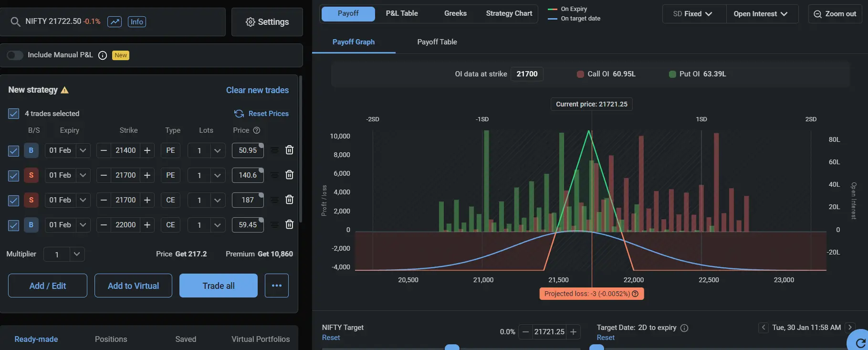This screenshot has height=350, width=868.
Task: Show info tooltip for Include Manual P&L
Action: [x=102, y=55]
